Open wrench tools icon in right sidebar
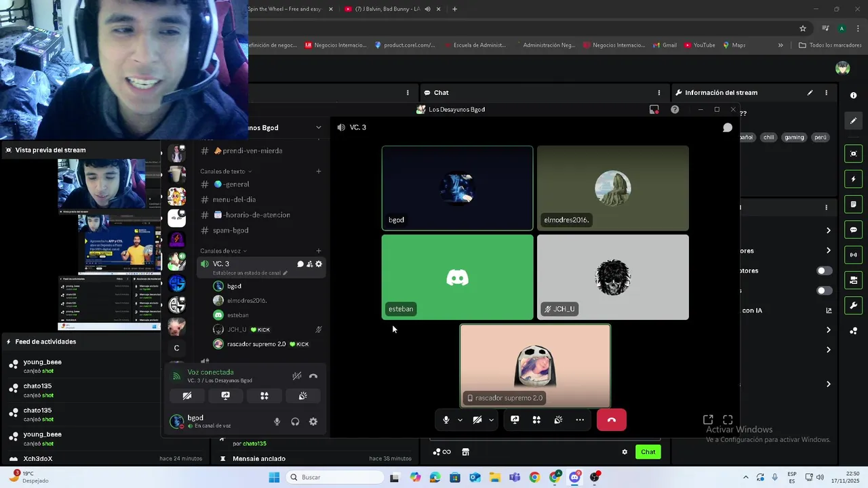The height and width of the screenshot is (488, 868). (853, 305)
